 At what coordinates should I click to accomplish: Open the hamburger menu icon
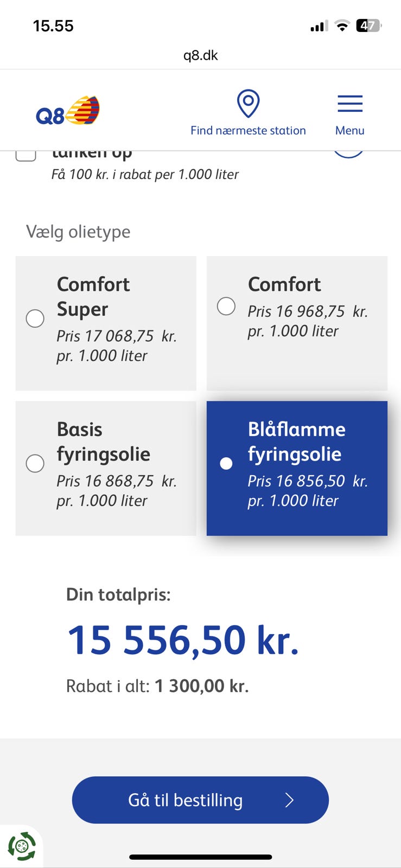tap(350, 104)
